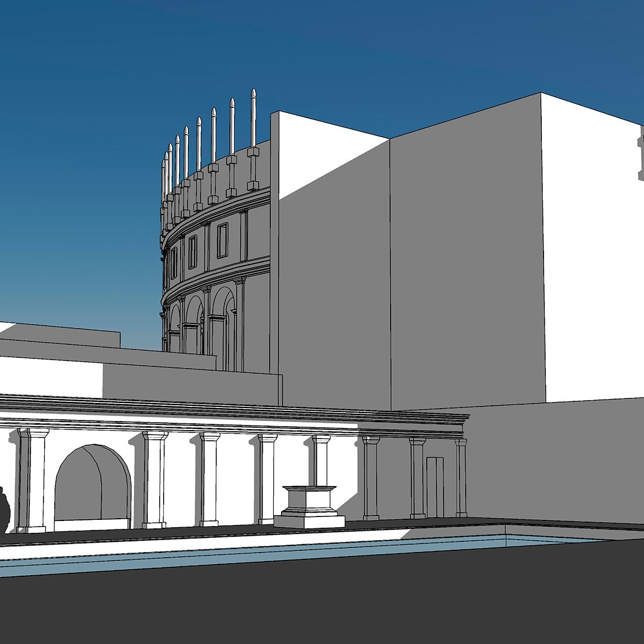Screen dimensions: 644x644
Task: Select the rightmost arch of the curved arcade
Action: click(x=224, y=327)
